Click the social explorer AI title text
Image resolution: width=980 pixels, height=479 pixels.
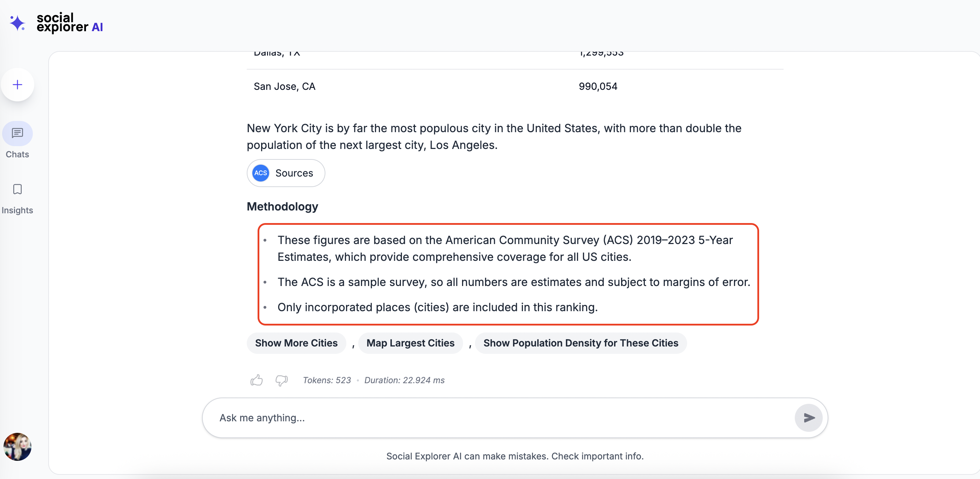pyautogui.click(x=70, y=23)
